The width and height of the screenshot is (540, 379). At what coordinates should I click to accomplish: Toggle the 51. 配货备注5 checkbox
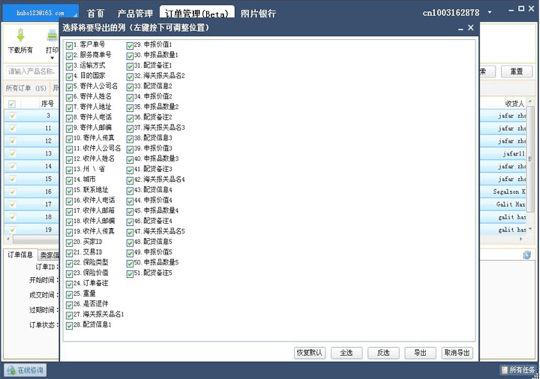click(130, 274)
